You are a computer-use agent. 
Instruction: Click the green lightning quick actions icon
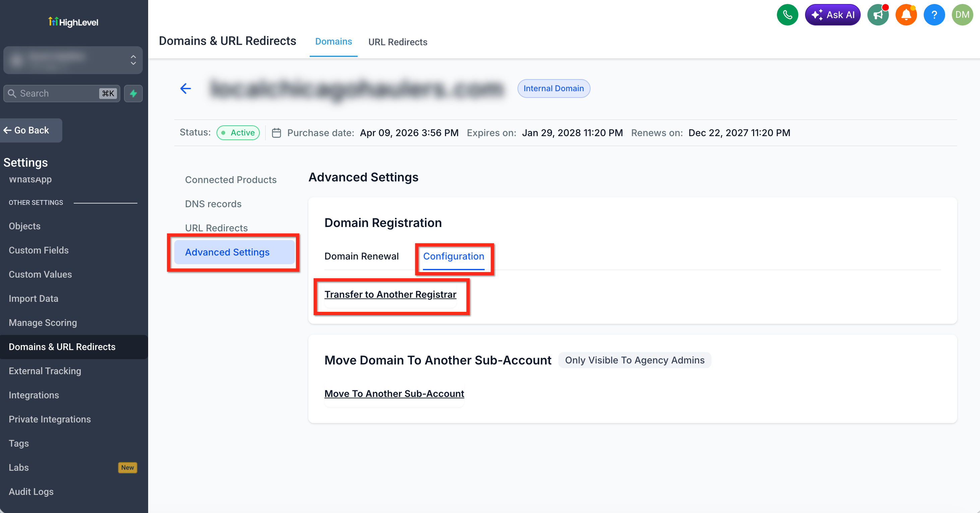(x=133, y=93)
